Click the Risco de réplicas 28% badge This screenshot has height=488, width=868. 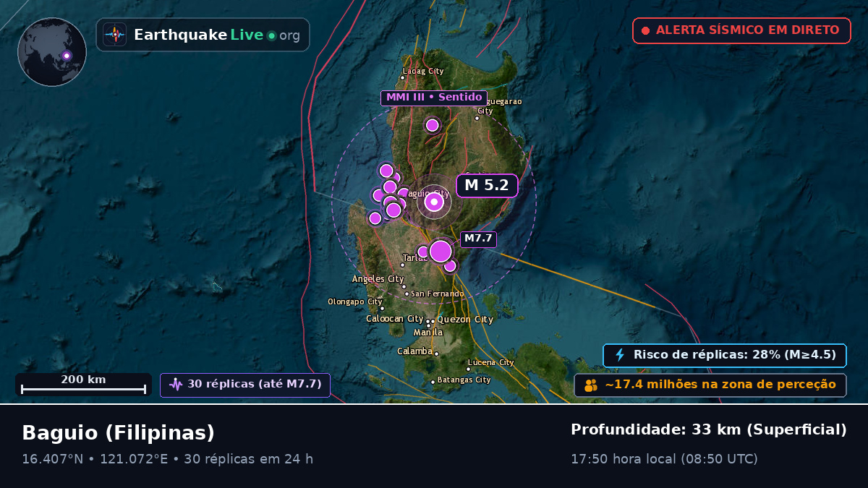point(725,355)
